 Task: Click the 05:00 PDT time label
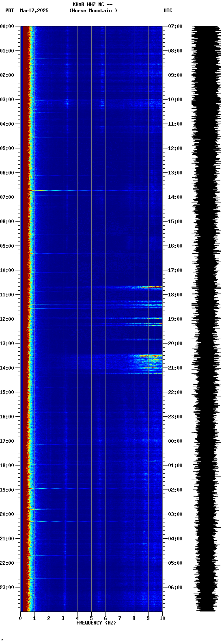pos(7,148)
